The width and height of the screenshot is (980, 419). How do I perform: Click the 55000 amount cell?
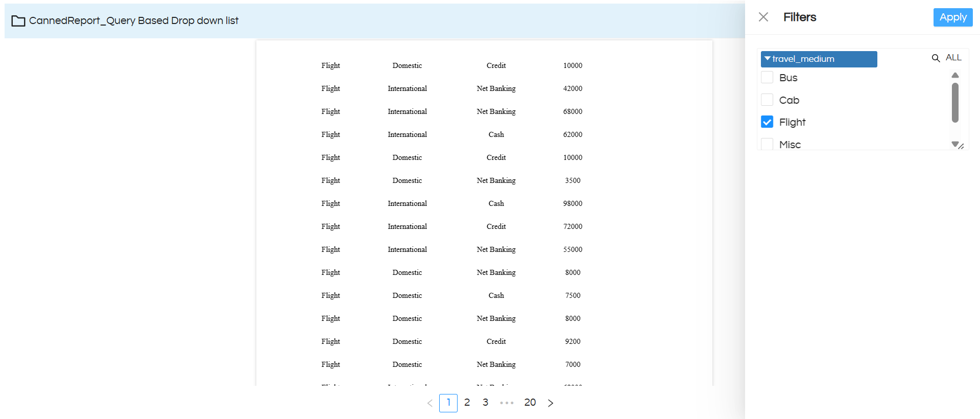pos(572,249)
